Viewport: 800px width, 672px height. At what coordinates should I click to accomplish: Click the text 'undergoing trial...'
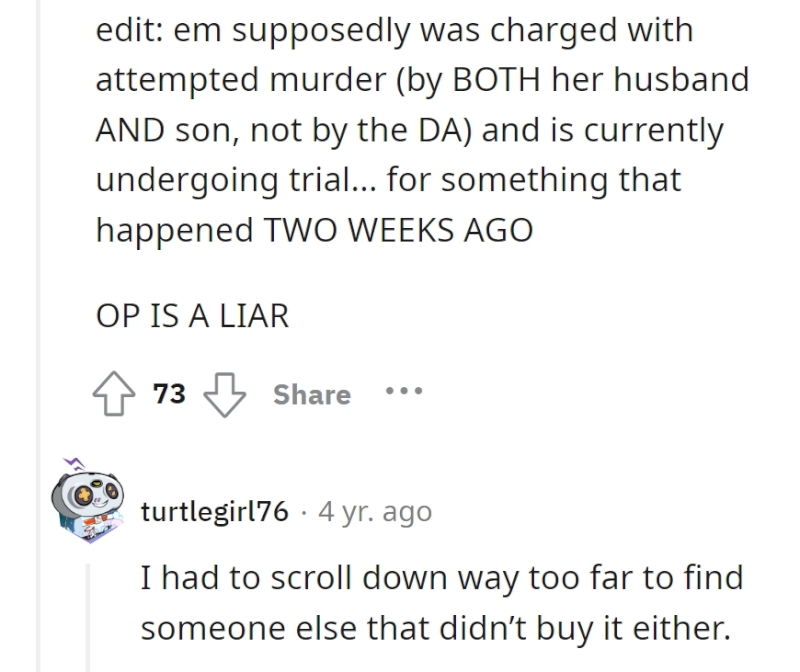[236, 180]
